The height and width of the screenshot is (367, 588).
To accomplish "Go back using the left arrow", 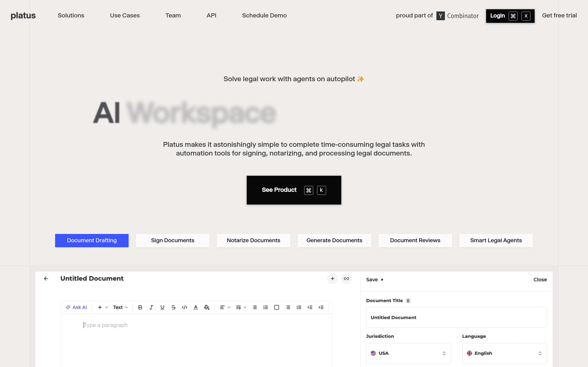I will pos(46,278).
